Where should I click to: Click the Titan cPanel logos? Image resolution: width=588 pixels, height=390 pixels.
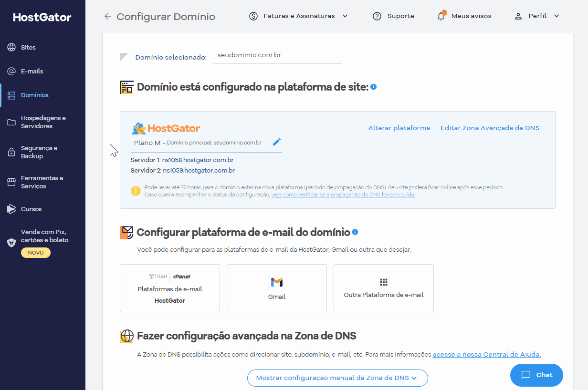point(170,277)
